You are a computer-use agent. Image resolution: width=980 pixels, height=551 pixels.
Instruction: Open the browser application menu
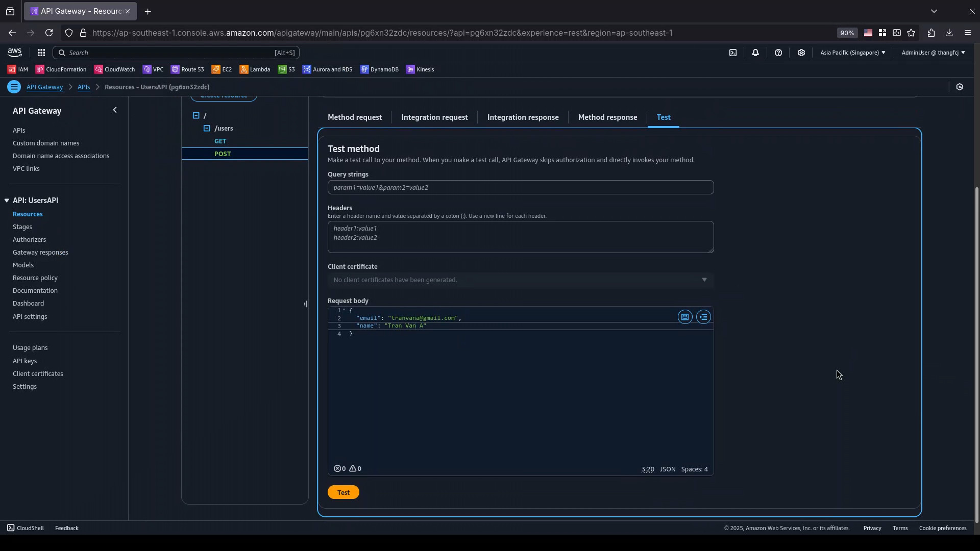968,33
